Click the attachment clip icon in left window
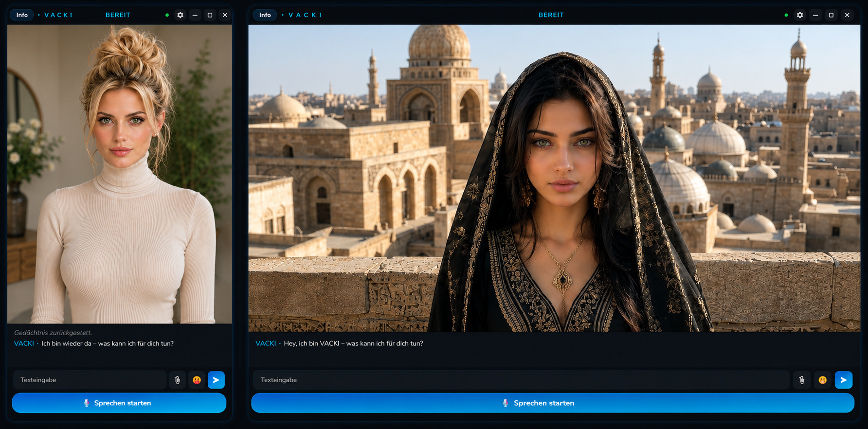868x429 pixels. coord(178,380)
